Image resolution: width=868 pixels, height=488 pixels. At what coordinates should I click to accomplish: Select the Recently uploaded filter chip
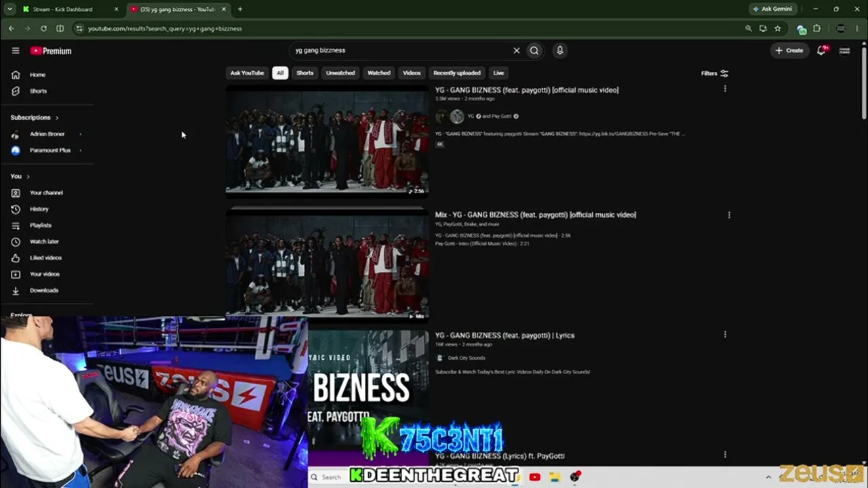tap(457, 73)
